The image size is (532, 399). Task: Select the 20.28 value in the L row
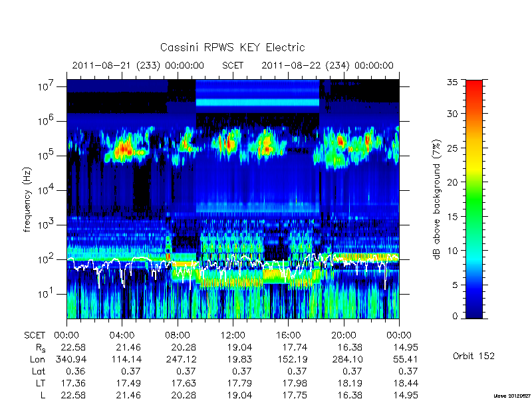tap(184, 395)
